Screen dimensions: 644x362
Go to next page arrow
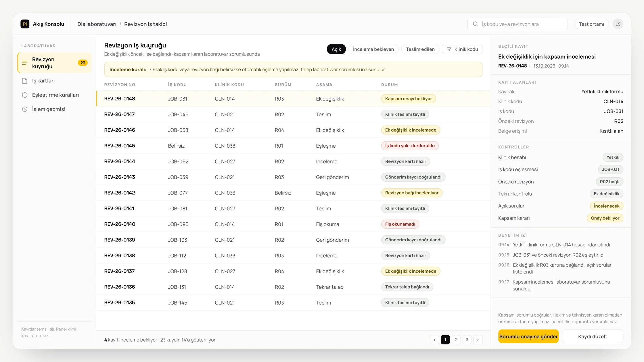478,340
